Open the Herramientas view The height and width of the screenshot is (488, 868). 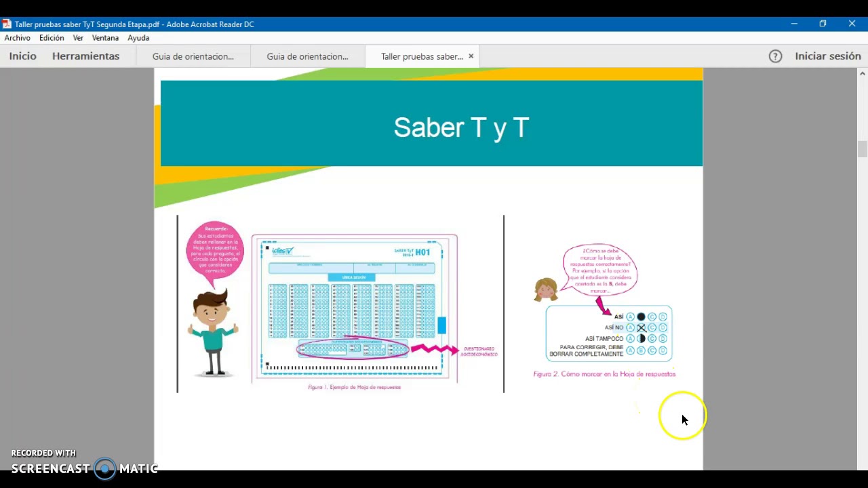(86, 56)
